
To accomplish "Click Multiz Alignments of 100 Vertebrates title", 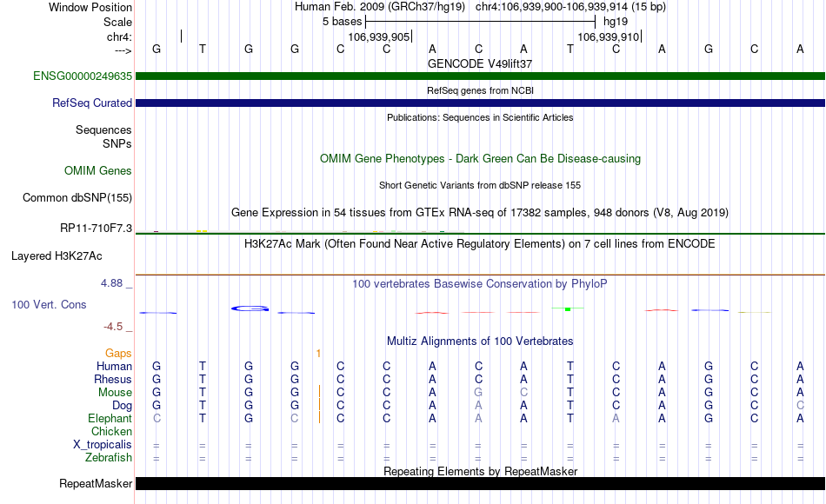I will (480, 342).
